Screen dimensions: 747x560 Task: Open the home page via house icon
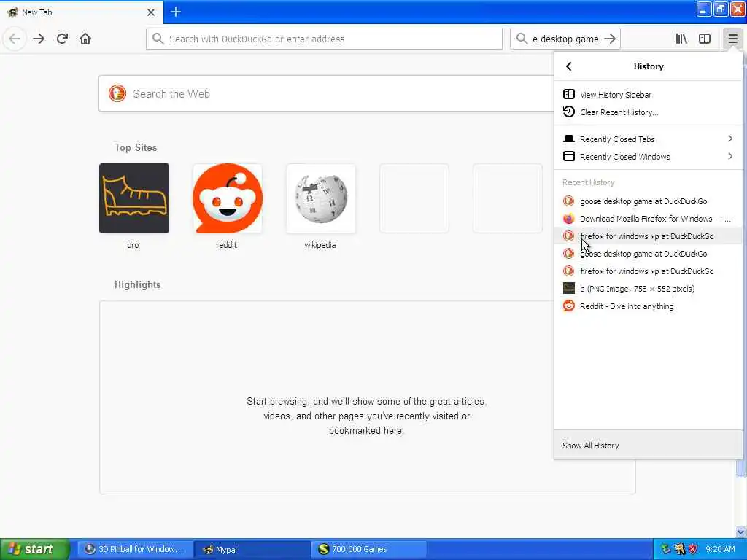pyautogui.click(x=85, y=39)
